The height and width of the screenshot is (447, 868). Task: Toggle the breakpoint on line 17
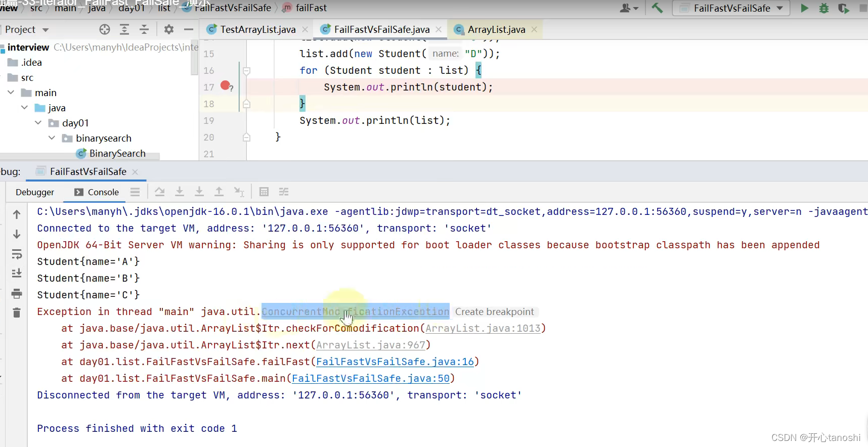tap(226, 86)
